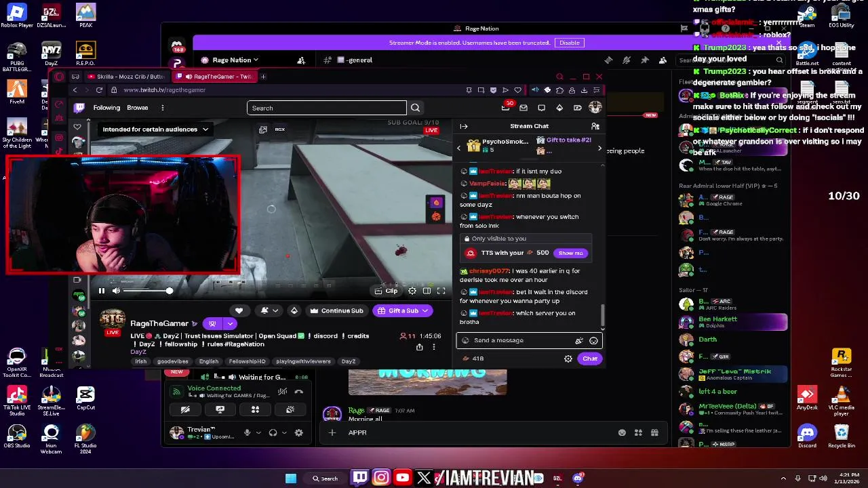This screenshot has width=868, height=488.
Task: Open the Twitch home logo
Action: coord(79,107)
